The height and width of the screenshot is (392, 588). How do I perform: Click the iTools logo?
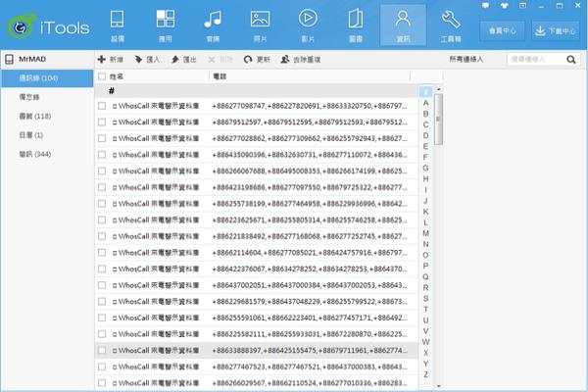[49, 27]
